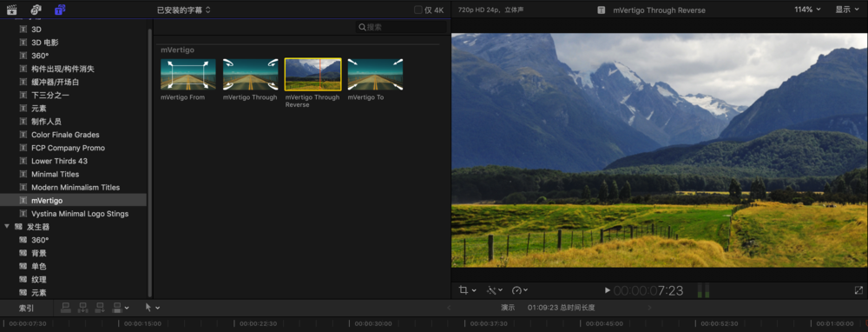Click the overwrite clip icon
Screen dimensions: 868x332
click(x=117, y=307)
